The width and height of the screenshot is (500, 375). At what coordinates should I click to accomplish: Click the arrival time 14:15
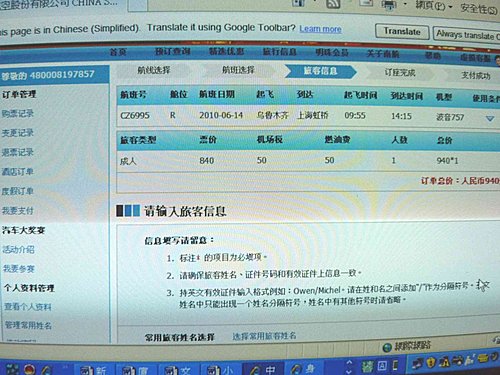pyautogui.click(x=401, y=116)
